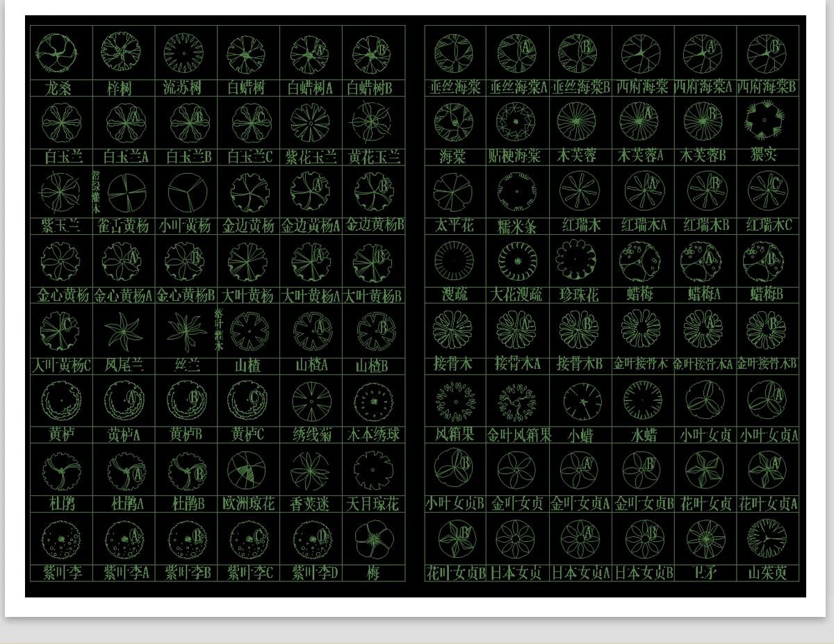Select the 卫矛 plant symbol
This screenshot has width=834, height=644.
pyautogui.click(x=705, y=538)
